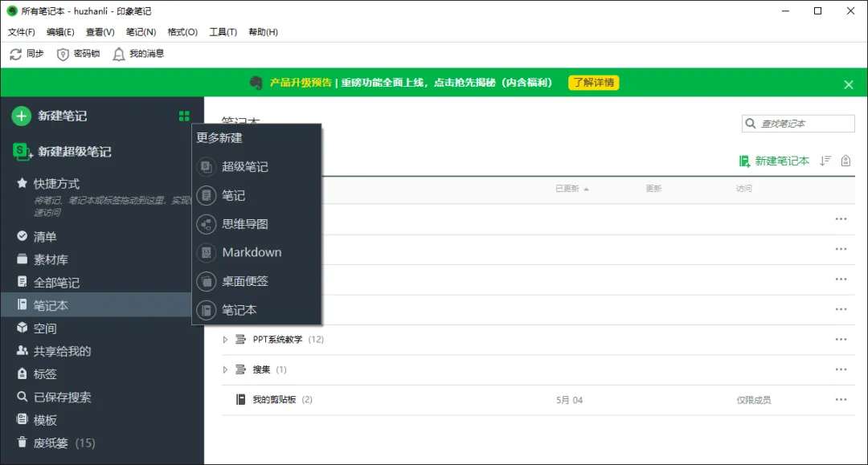Open the 编辑(E) menu
868x465 pixels.
[x=60, y=32]
